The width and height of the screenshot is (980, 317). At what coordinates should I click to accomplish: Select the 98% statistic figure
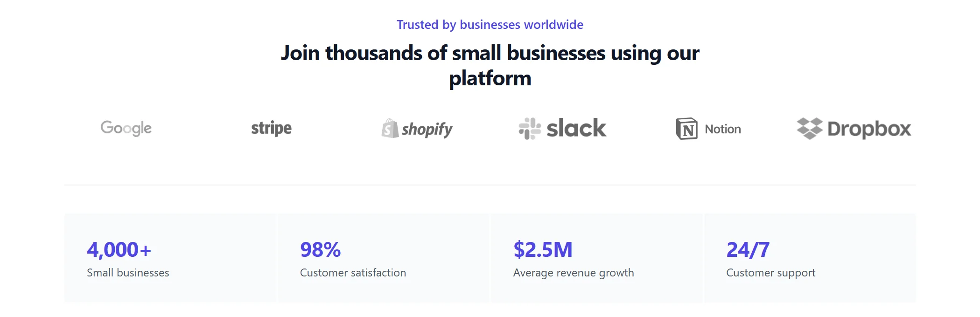pyautogui.click(x=321, y=250)
